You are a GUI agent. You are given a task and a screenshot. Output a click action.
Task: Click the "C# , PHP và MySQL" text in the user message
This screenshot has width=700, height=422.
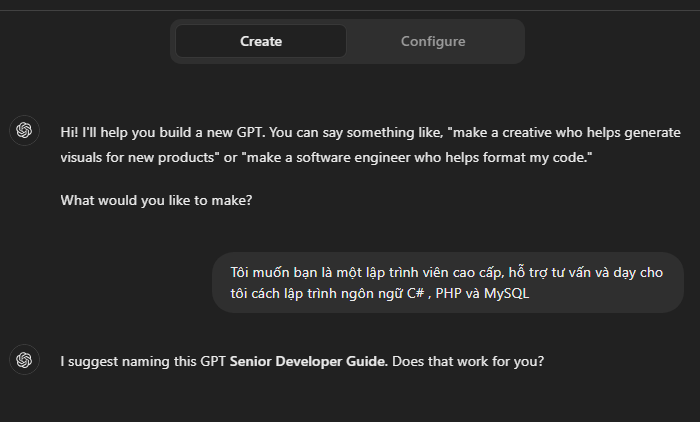pos(468,293)
